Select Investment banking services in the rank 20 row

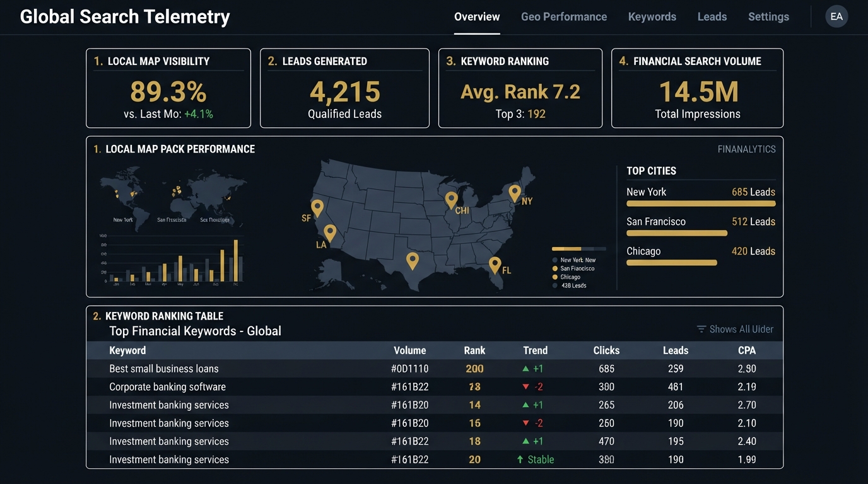tap(169, 460)
